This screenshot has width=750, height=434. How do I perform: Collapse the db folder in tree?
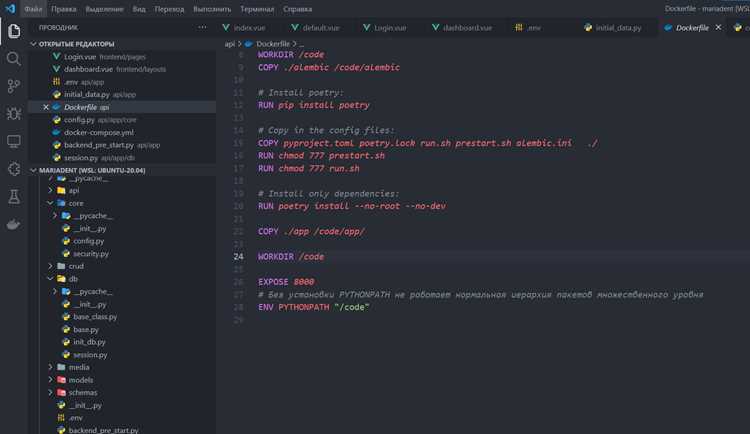tap(50, 278)
